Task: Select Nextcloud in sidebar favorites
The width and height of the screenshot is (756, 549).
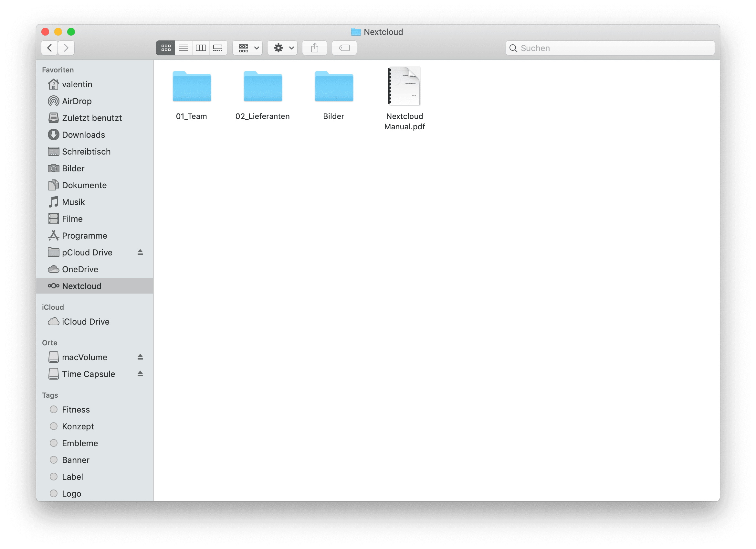Action: click(x=81, y=286)
